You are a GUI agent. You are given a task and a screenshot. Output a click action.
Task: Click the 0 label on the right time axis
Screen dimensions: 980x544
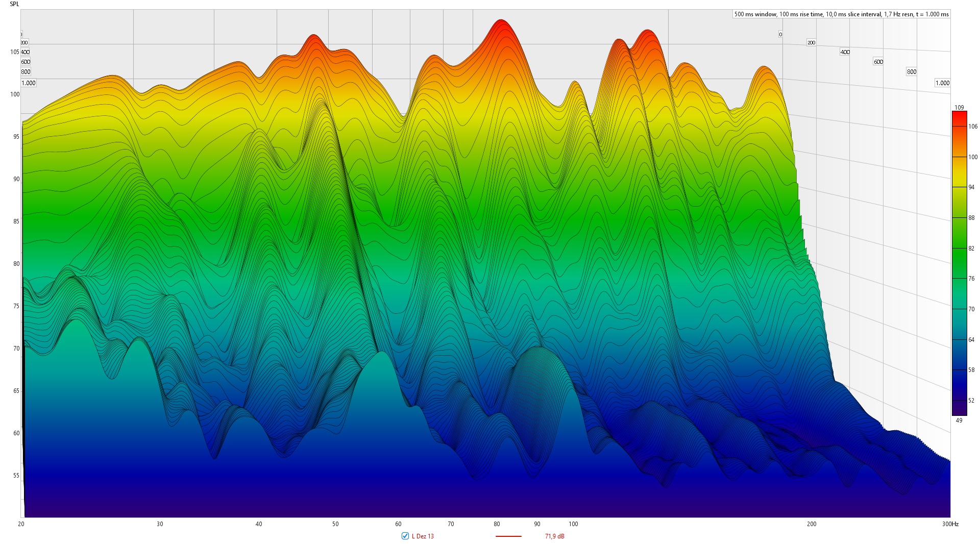click(x=780, y=35)
